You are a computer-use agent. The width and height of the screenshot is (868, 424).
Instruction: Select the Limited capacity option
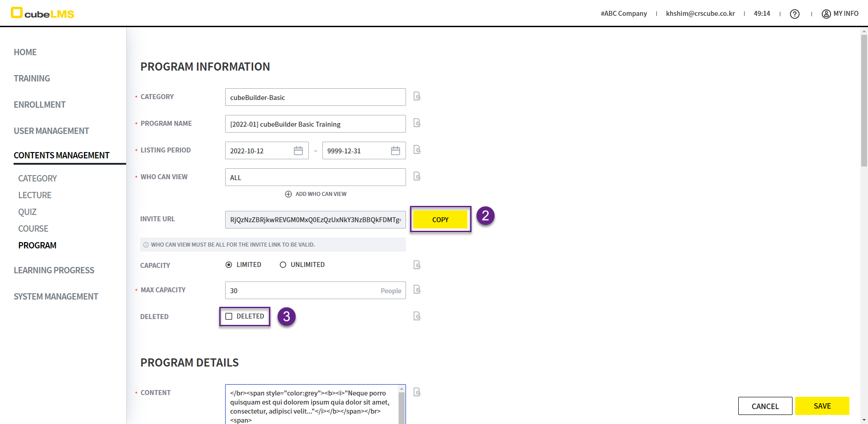point(229,265)
